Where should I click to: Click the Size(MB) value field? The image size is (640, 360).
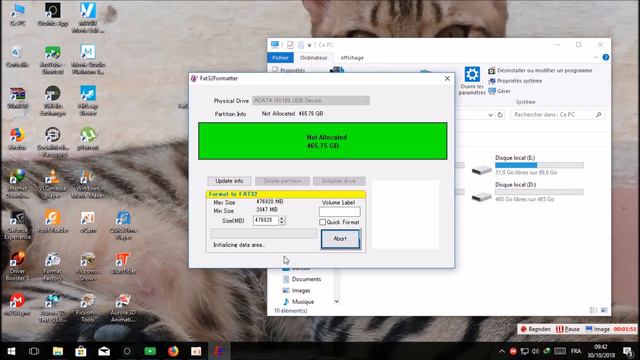tap(266, 220)
